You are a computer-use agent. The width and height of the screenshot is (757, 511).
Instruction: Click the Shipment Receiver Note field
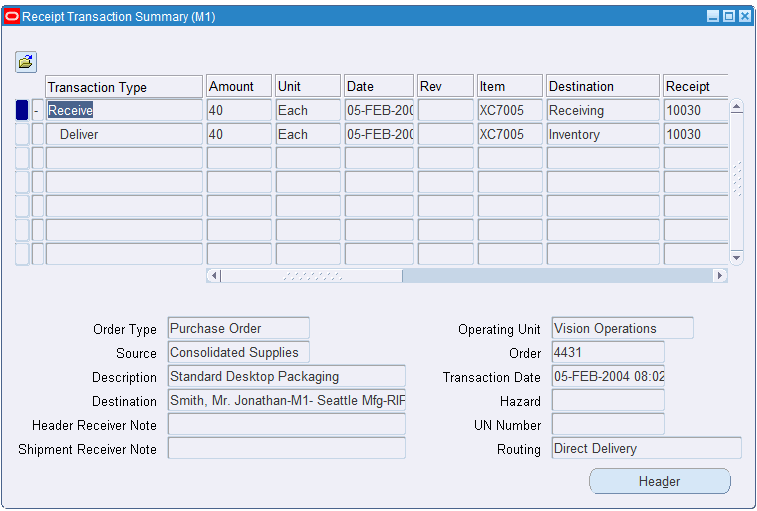[287, 449]
